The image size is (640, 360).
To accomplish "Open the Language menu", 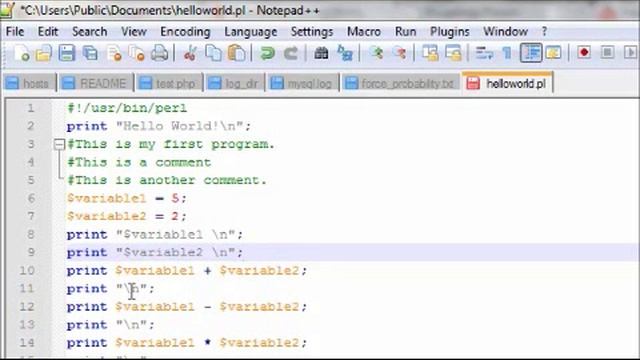I will (250, 31).
